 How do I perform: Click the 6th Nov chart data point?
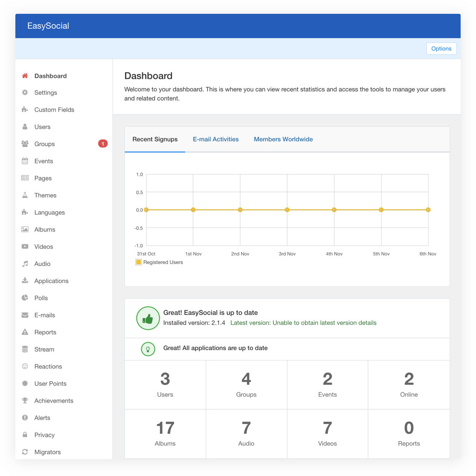click(428, 210)
